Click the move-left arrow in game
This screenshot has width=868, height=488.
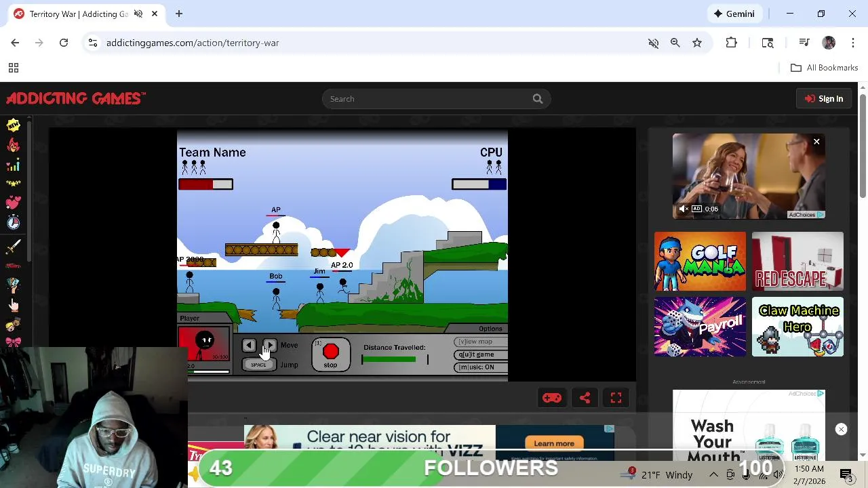[248, 346]
